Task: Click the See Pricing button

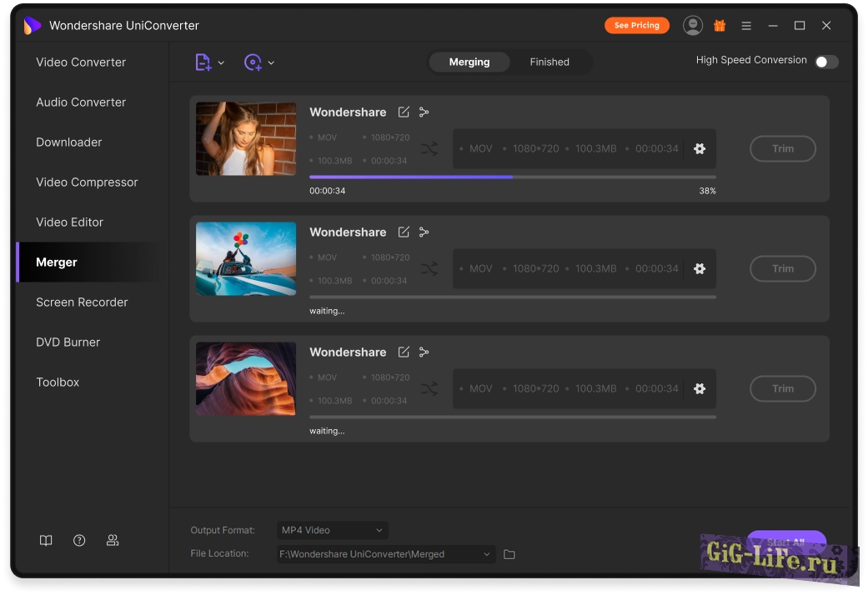Action: point(636,26)
